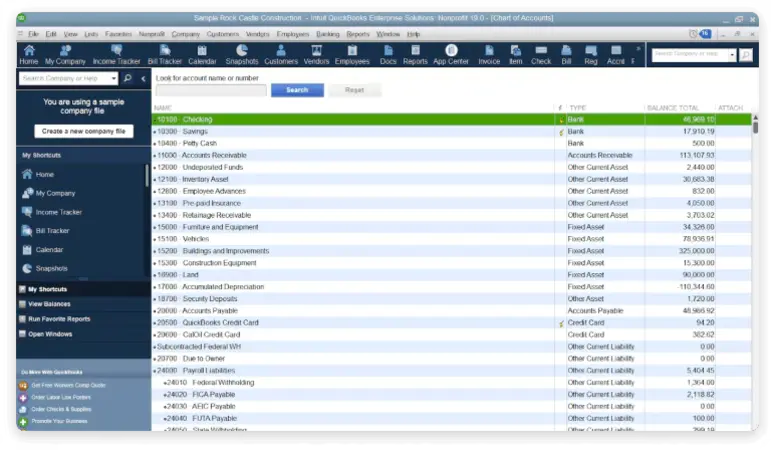Screen dimensions: 775x451
Task: Sort by the BALANCE TOTAL column header
Action: [x=673, y=108]
